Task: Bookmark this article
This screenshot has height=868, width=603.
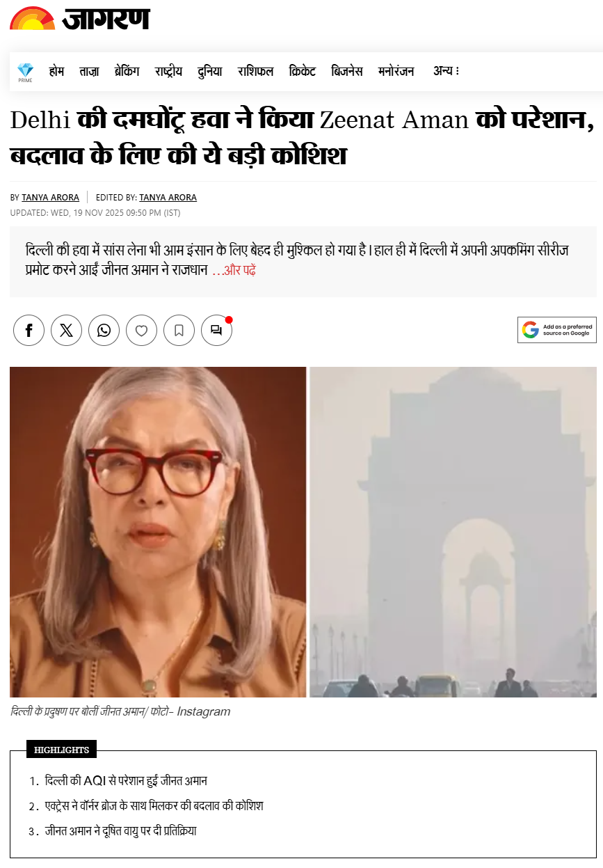Action: (179, 331)
